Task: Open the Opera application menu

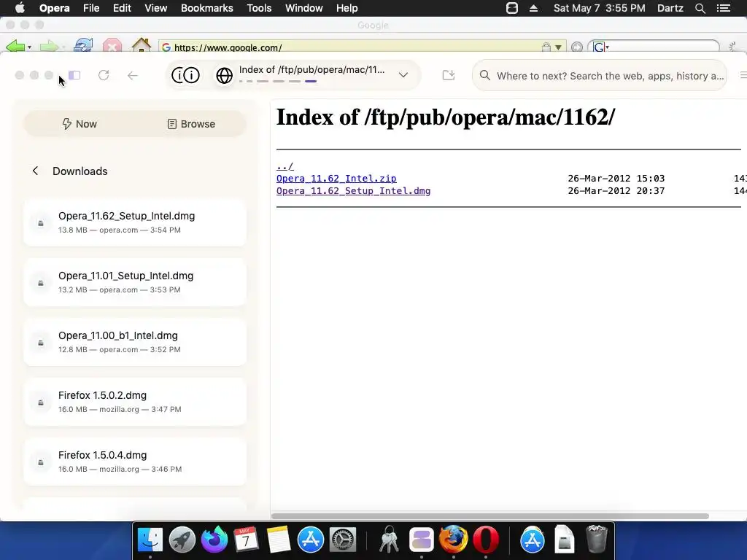Action: tap(54, 8)
